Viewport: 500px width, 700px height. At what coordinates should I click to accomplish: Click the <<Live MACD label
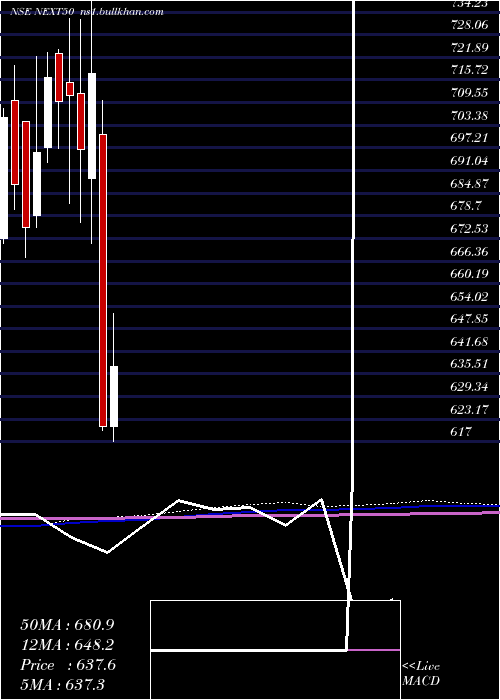[x=421, y=674]
